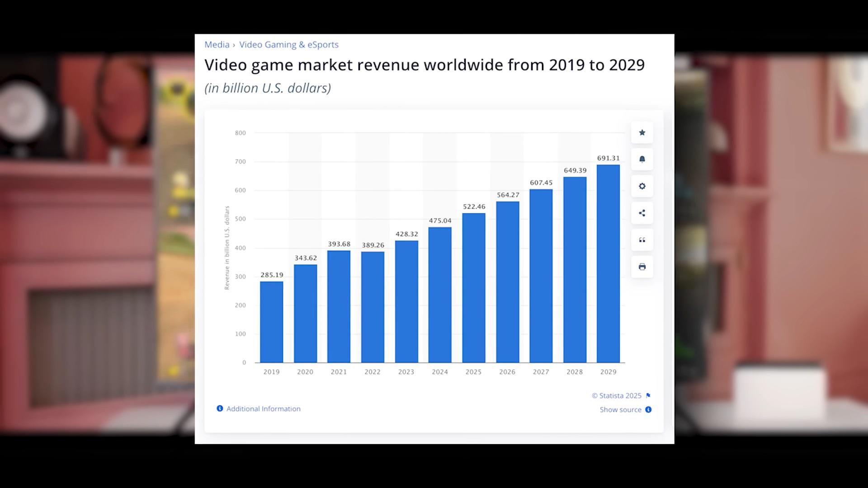Click Additional Information link
868x488 pixels.
pos(263,408)
